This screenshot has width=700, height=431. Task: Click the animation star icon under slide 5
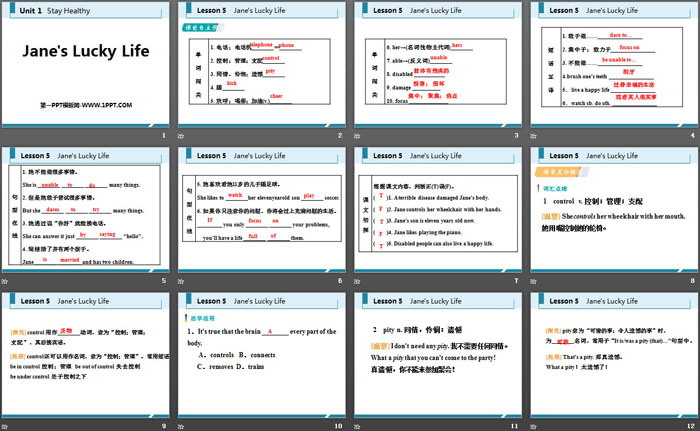tap(4, 281)
